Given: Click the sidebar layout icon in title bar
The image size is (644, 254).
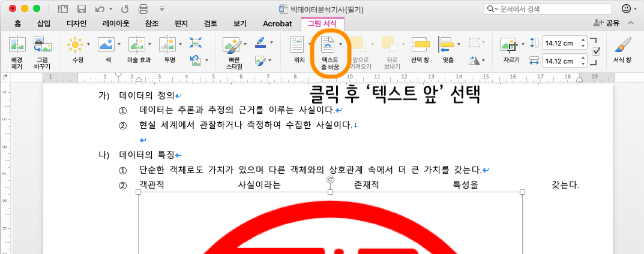Looking at the screenshot, I should [63, 8].
